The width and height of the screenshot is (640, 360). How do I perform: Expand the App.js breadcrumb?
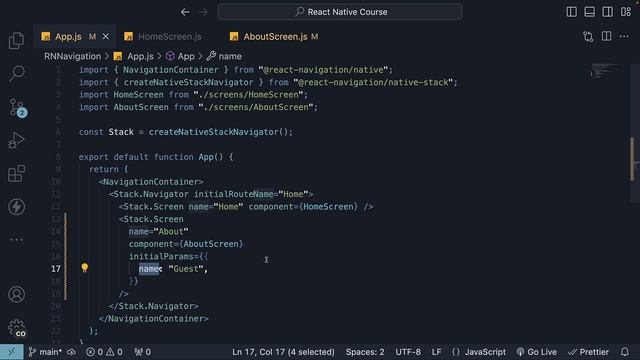133,56
